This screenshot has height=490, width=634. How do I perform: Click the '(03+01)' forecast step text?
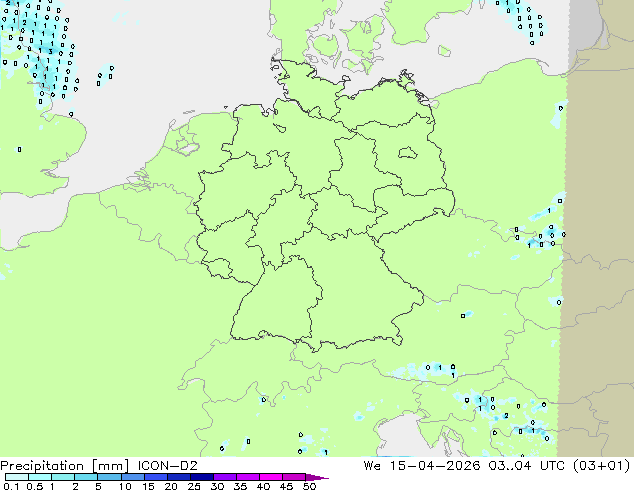[x=601, y=466]
